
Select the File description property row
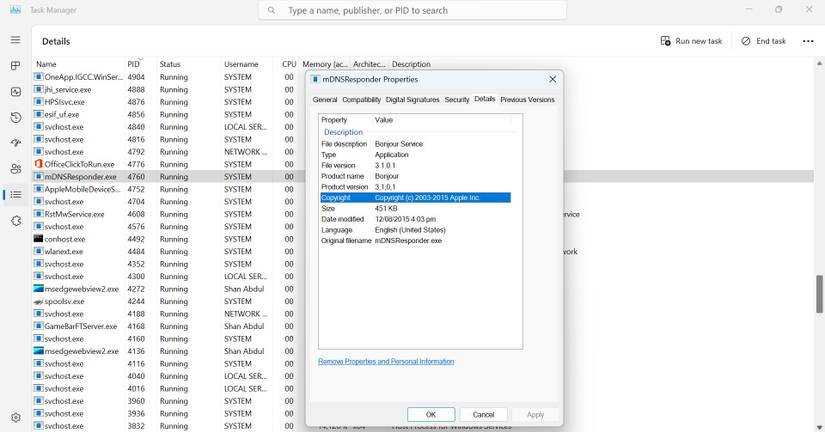pos(415,144)
